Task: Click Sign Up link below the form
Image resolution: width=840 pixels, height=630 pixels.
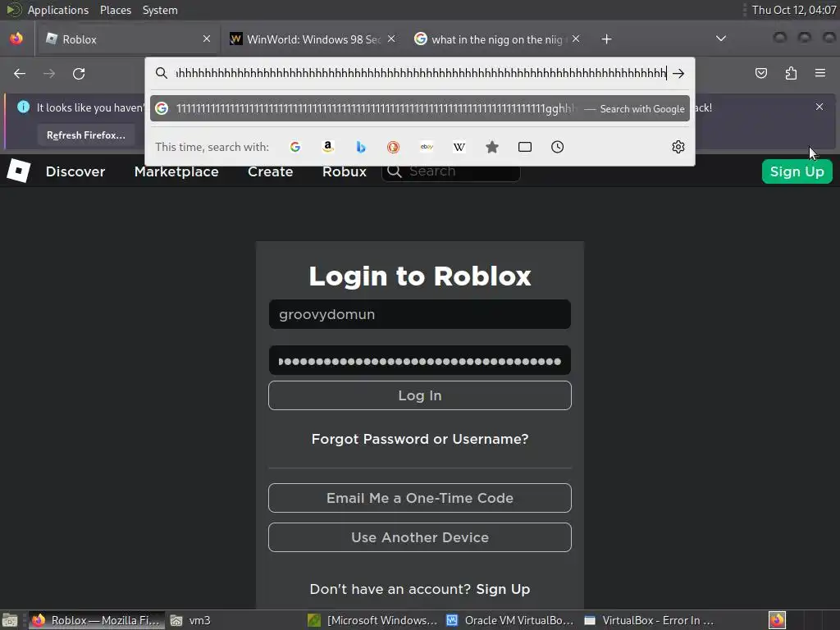Action: tap(503, 589)
